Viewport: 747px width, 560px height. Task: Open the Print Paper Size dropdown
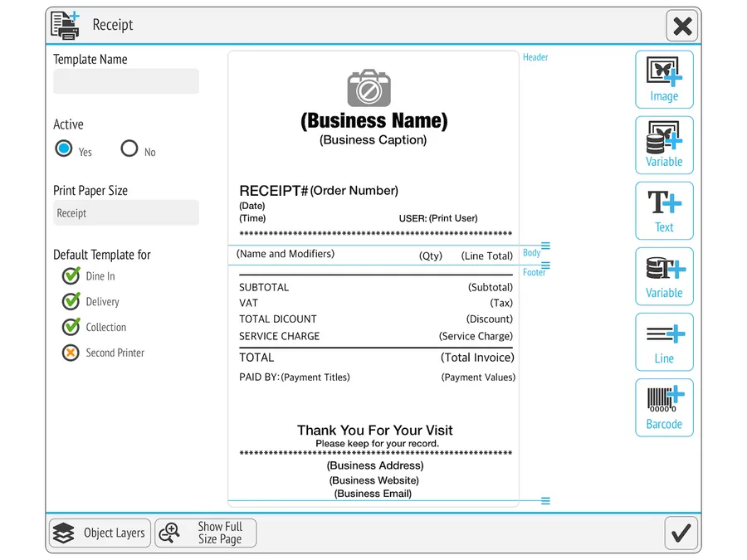coord(126,213)
